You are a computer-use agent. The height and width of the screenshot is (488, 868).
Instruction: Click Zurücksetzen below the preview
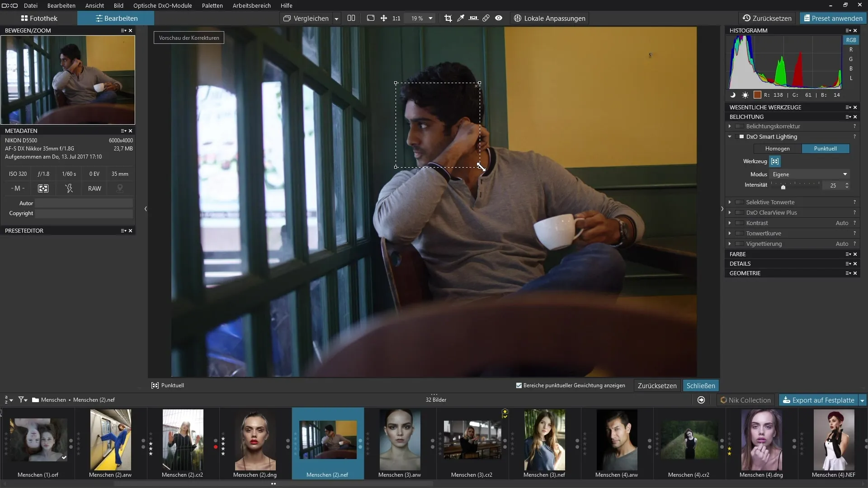pos(657,385)
